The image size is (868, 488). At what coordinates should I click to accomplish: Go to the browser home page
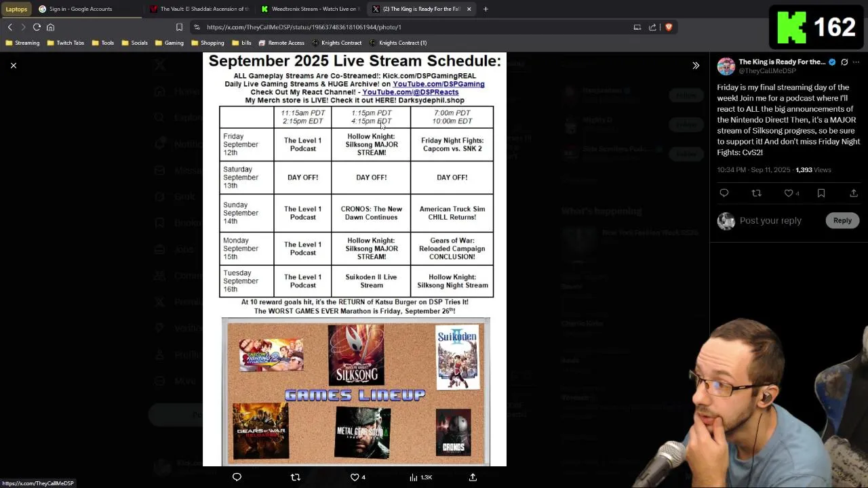[50, 27]
